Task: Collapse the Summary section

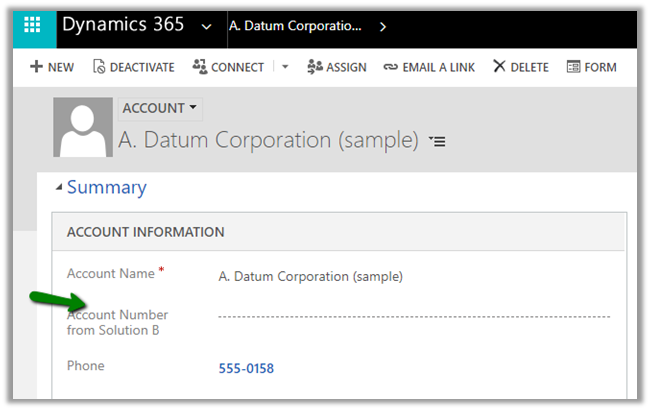Action: (x=59, y=187)
